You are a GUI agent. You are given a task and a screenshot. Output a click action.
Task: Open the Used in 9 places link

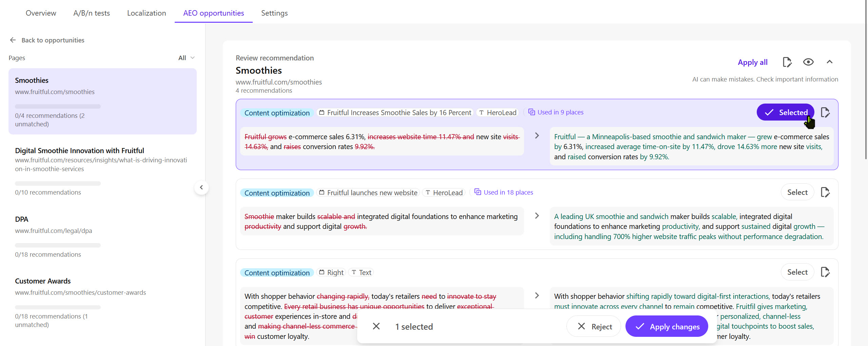click(x=560, y=112)
